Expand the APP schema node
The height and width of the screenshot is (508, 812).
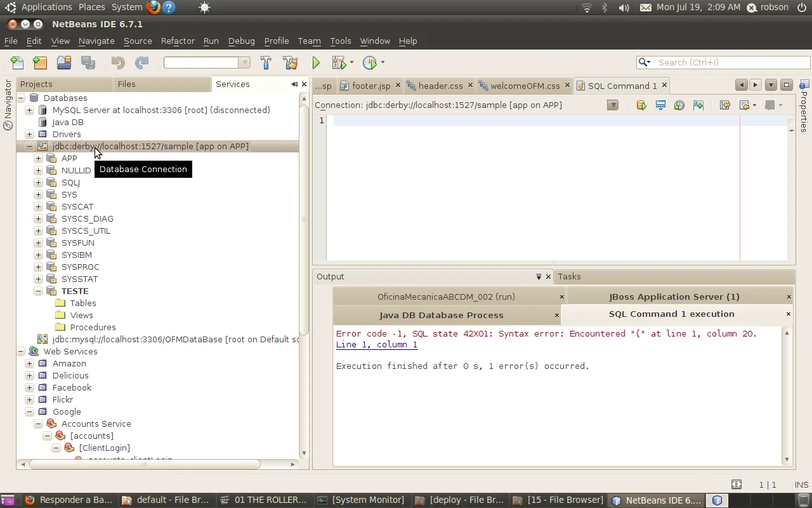click(39, 158)
